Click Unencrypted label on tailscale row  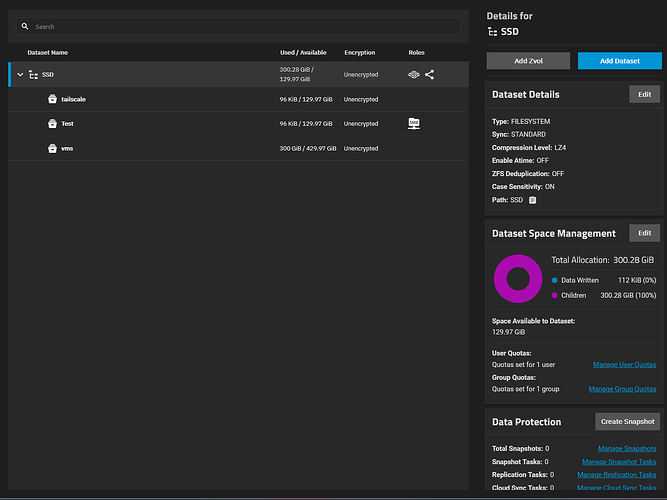(x=361, y=99)
